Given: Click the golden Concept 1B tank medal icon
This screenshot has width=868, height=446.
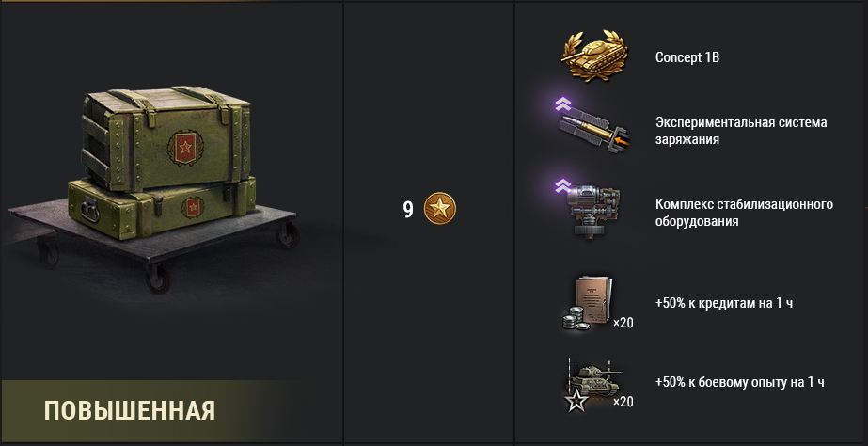Looking at the screenshot, I should click(x=595, y=56).
